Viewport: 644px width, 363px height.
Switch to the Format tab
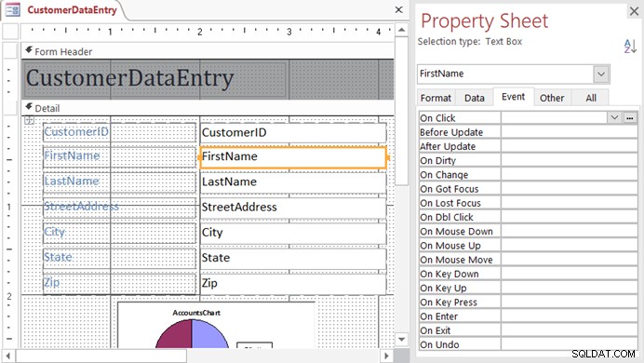436,98
